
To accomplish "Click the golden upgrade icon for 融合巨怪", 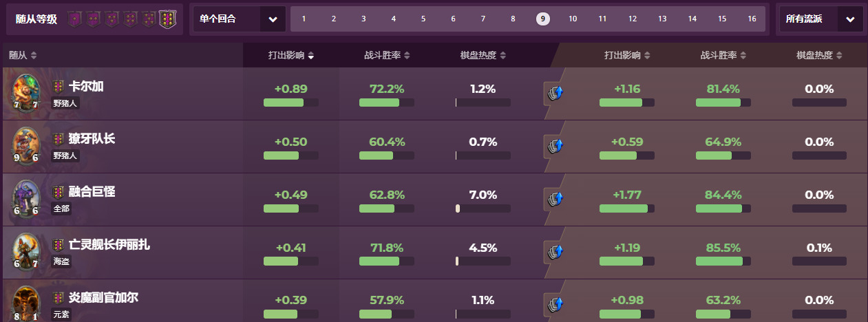I will (554, 200).
